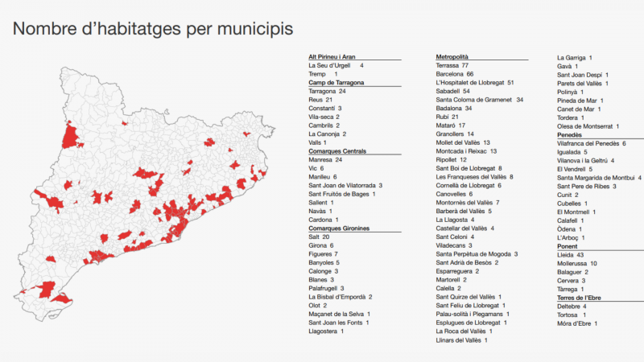The image size is (644, 362).
Task: Click 'Olesa de Montserrat 1'
Action: coord(588,126)
